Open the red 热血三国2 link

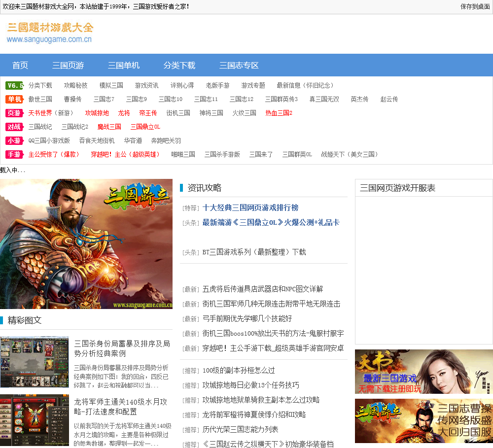pyautogui.click(x=279, y=113)
